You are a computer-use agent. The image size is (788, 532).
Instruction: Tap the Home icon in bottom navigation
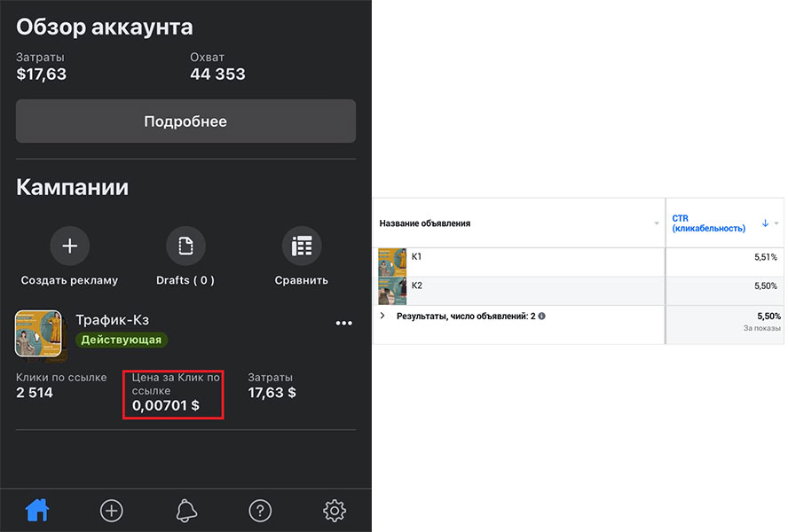pos(37,510)
